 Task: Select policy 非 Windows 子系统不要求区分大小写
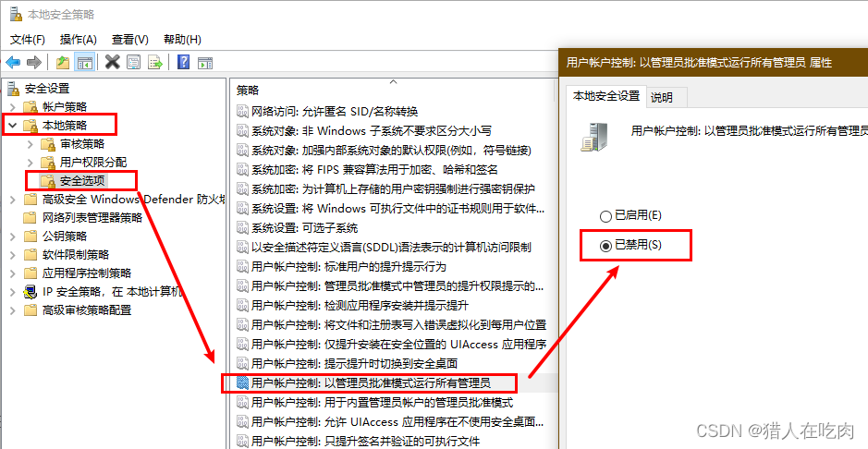[x=372, y=130]
